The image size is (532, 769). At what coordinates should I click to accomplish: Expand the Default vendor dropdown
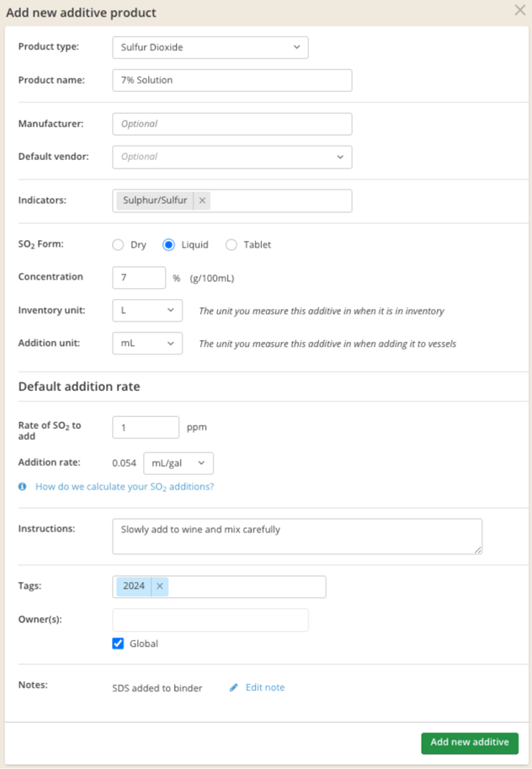coord(232,157)
